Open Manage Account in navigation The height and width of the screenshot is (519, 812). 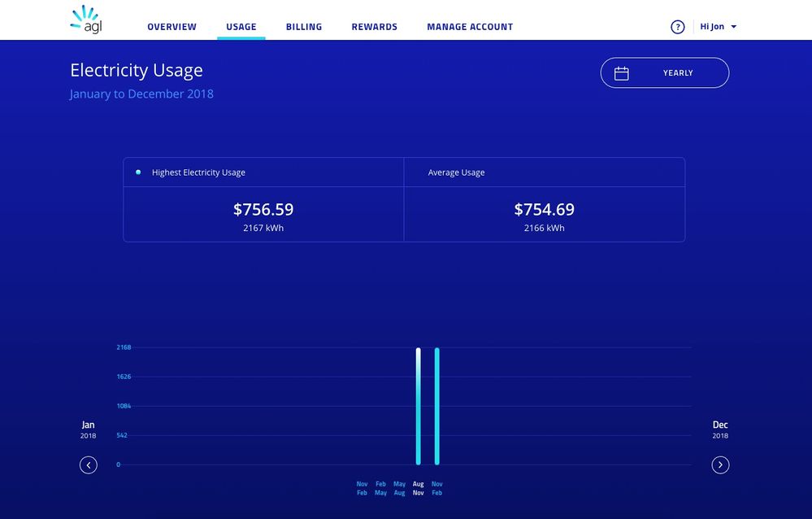(x=470, y=27)
